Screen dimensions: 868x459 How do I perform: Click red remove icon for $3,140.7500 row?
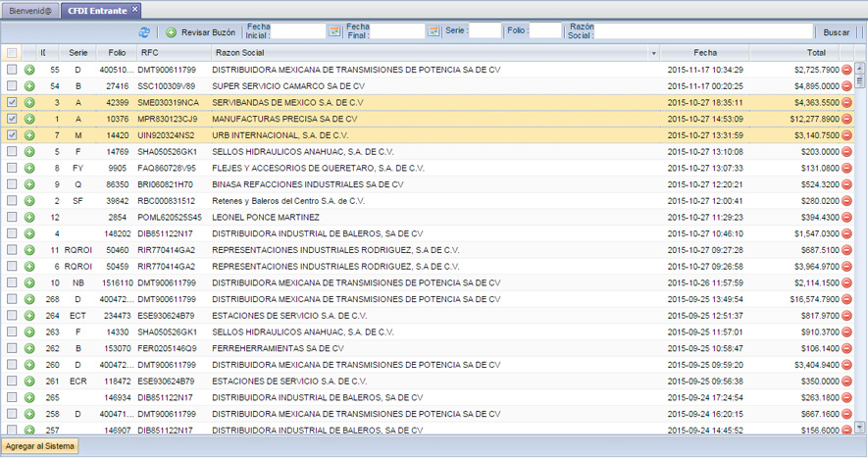click(x=847, y=135)
